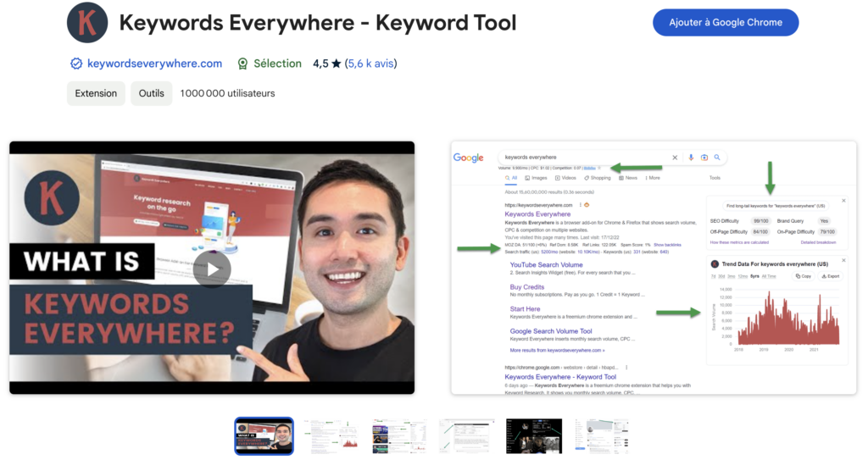Click the Images tab in Google screenshot
The image size is (868, 471).
[x=536, y=178]
